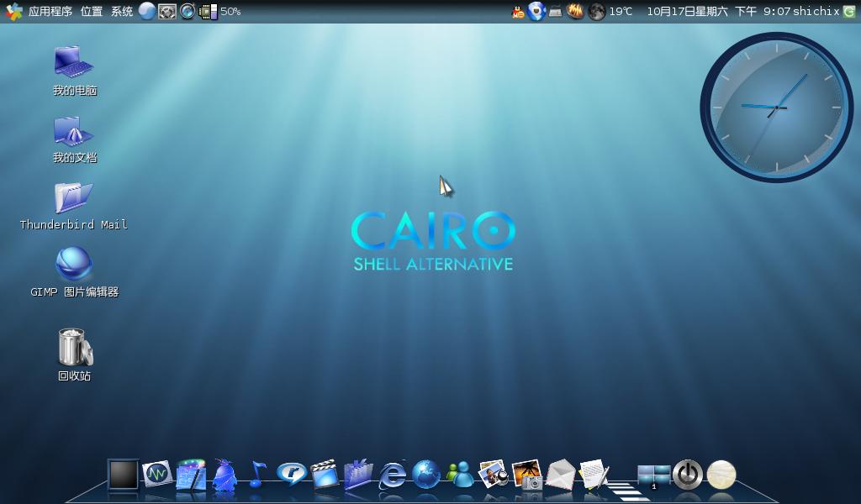Viewport: 861px width, 504px height.
Task: Open the photo viewer with magnifier in dock
Action: point(493,474)
